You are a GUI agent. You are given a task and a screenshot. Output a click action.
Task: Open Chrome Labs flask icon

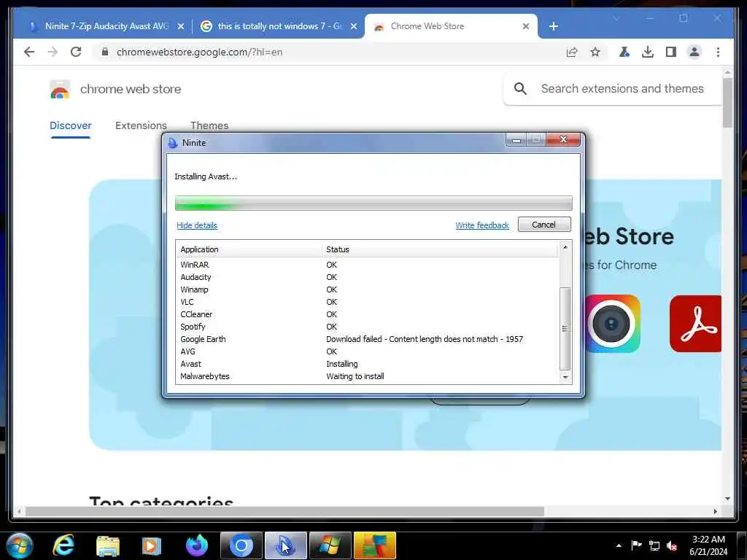[x=624, y=52]
